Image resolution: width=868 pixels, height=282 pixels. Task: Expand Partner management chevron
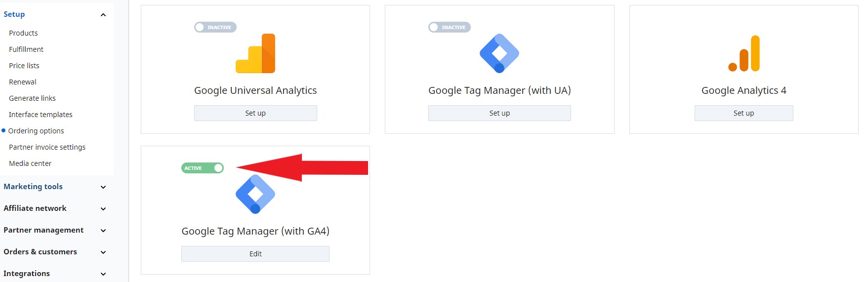click(103, 231)
